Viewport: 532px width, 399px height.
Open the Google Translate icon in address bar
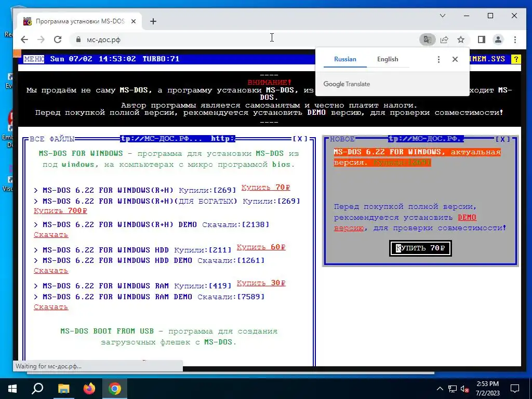click(x=427, y=39)
